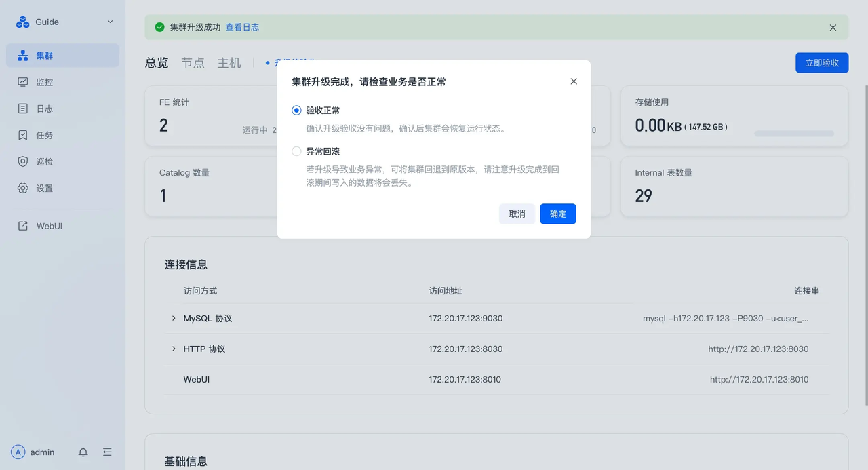Switch to the 节点 tab
868x470 pixels.
(193, 62)
